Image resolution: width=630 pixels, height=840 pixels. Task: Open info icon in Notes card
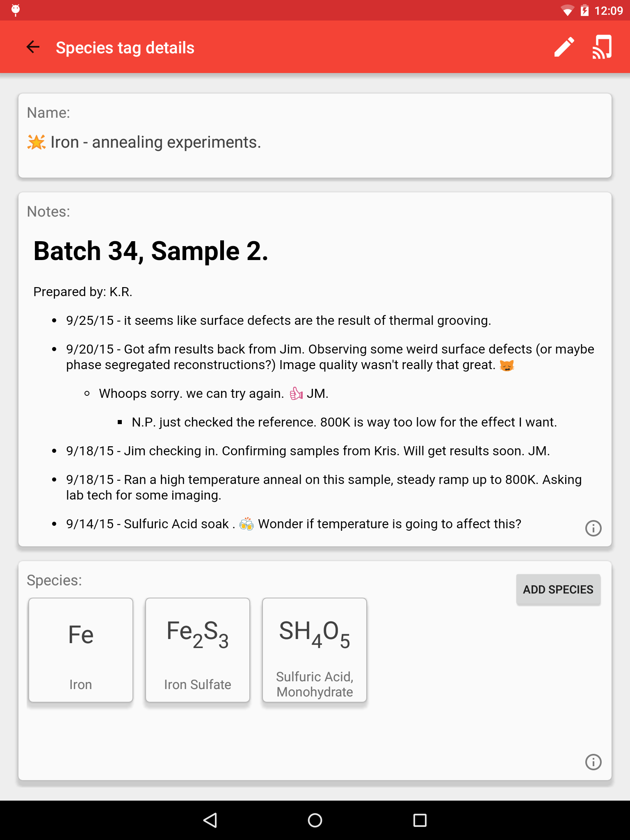pyautogui.click(x=593, y=528)
